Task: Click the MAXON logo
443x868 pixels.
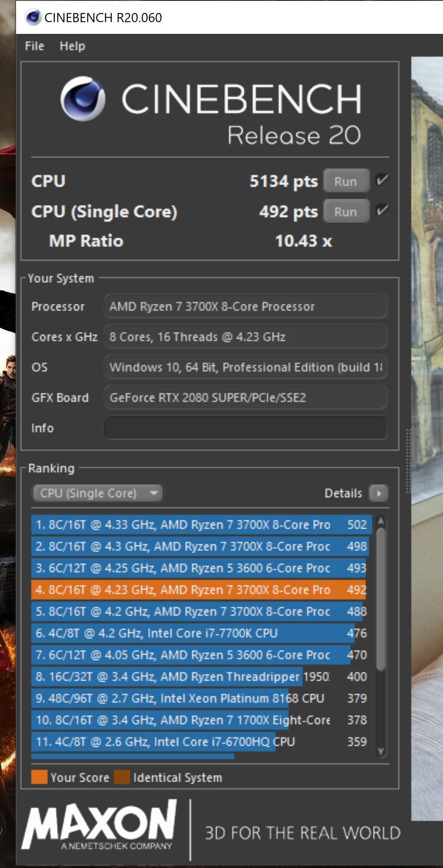Action: tap(99, 825)
